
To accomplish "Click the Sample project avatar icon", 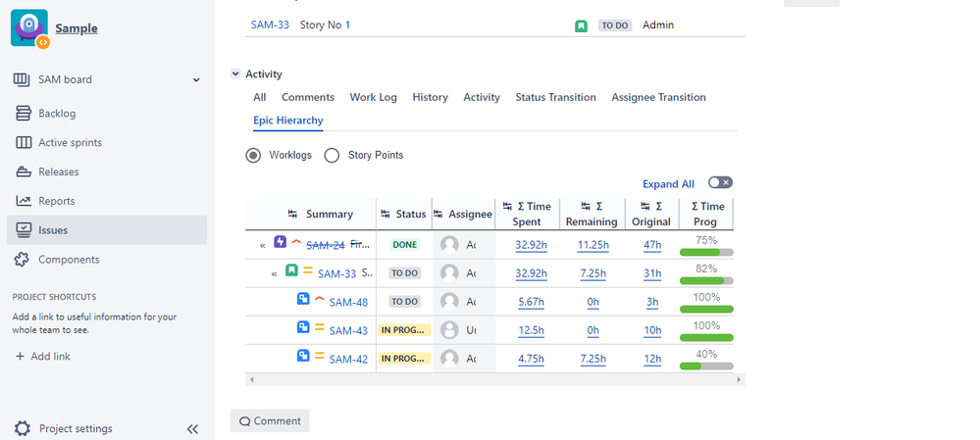I will 29,28.
